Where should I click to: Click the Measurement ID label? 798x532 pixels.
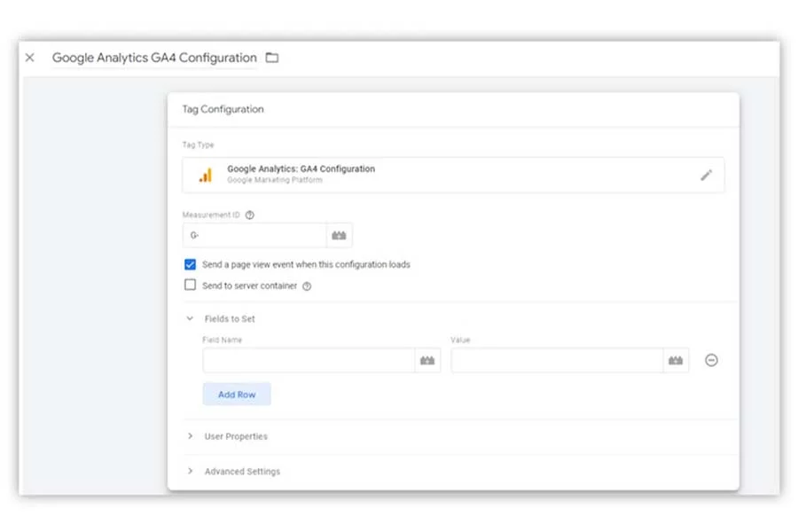211,215
